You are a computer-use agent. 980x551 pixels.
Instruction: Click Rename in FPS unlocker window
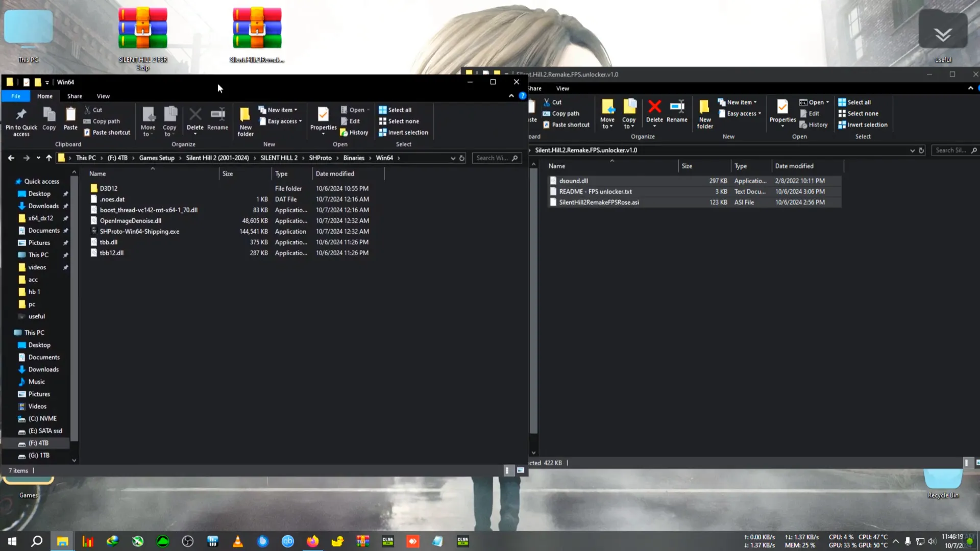point(677,111)
